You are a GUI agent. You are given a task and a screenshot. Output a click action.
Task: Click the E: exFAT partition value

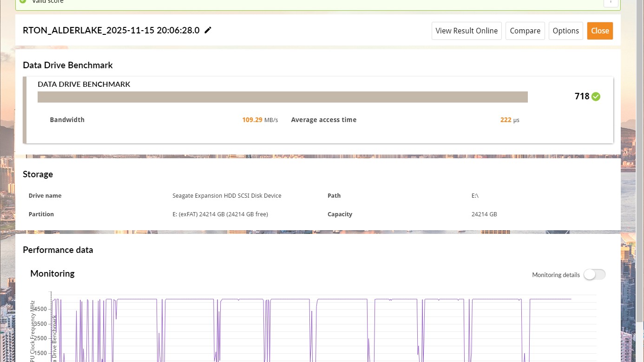coord(220,214)
